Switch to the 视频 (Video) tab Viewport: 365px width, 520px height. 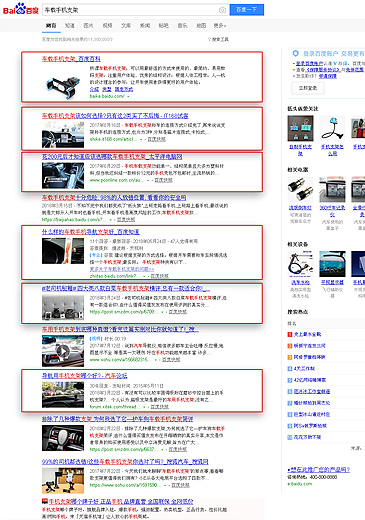coord(107,25)
